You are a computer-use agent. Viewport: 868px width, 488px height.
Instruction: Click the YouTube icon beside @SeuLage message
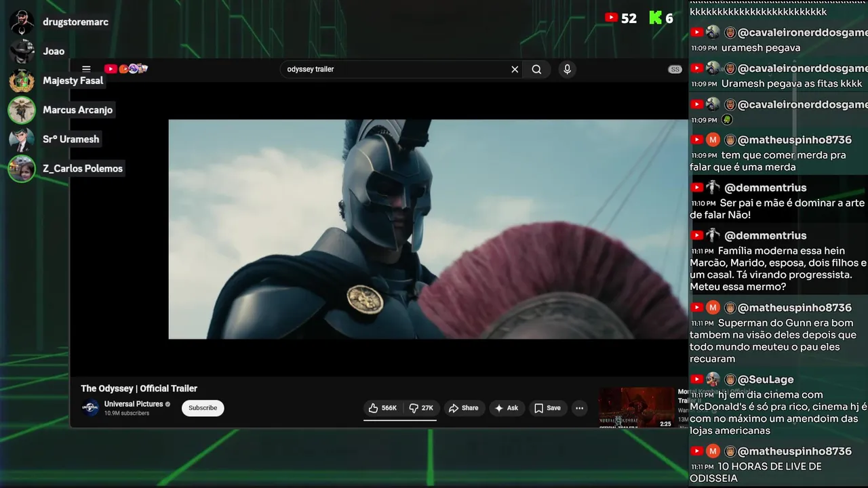tap(696, 380)
